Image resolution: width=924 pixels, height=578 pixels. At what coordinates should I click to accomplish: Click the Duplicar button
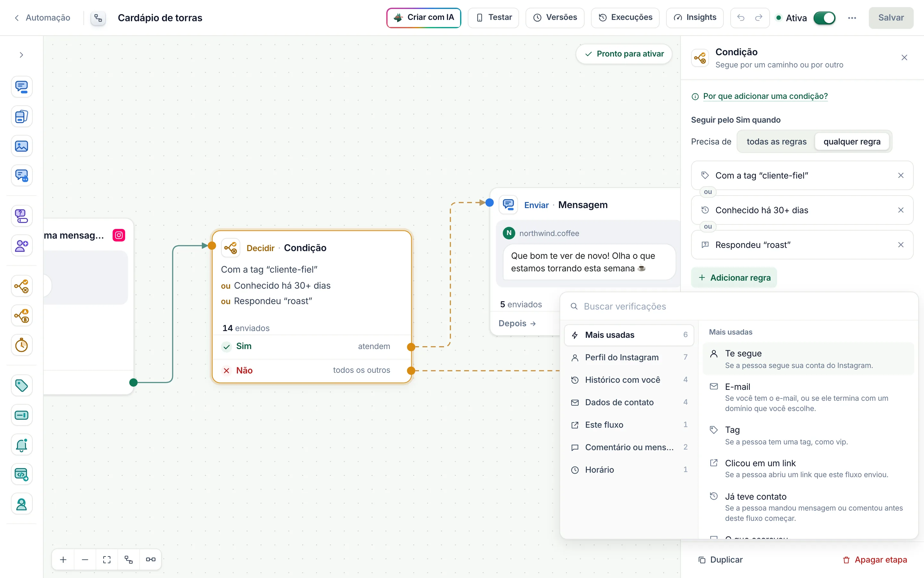pos(720,560)
